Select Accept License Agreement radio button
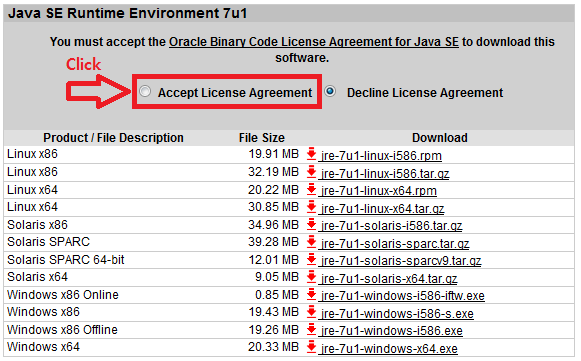 (145, 91)
